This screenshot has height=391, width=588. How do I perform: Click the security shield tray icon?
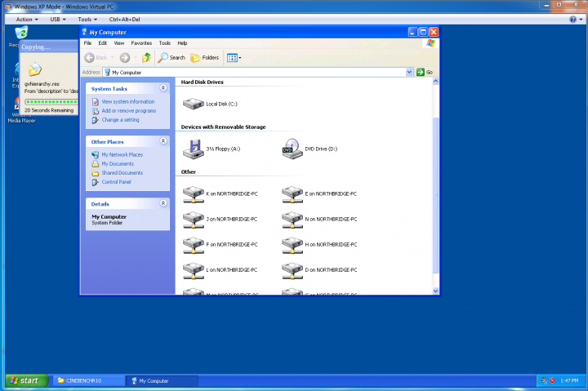(552, 380)
